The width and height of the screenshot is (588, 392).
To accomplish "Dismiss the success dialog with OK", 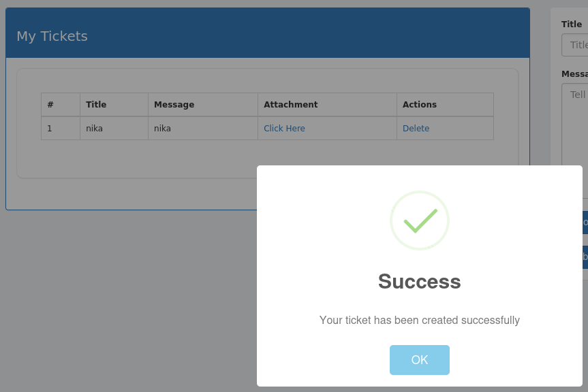I will (420, 359).
